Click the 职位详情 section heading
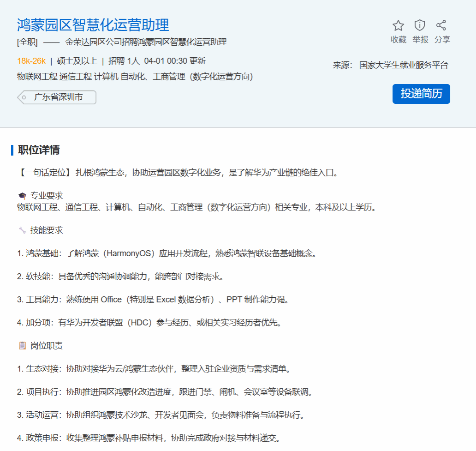Image resolution: width=476 pixels, height=451 pixels. [39, 150]
